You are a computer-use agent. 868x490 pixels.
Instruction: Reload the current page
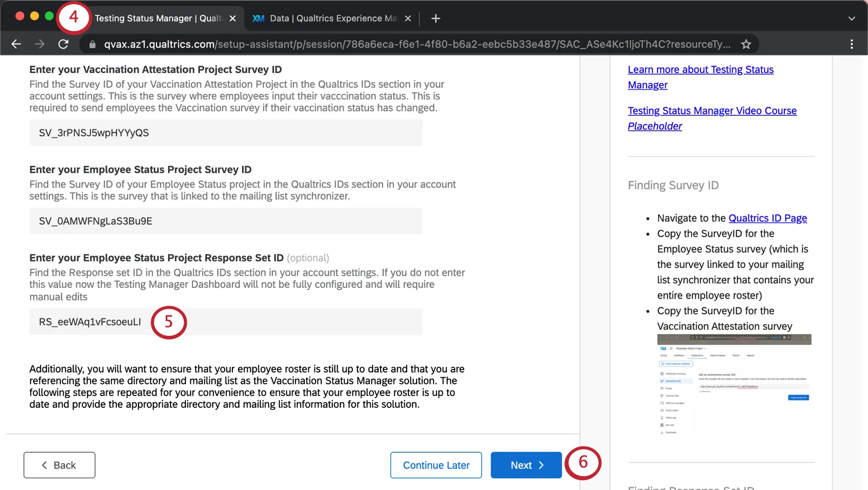[x=63, y=44]
